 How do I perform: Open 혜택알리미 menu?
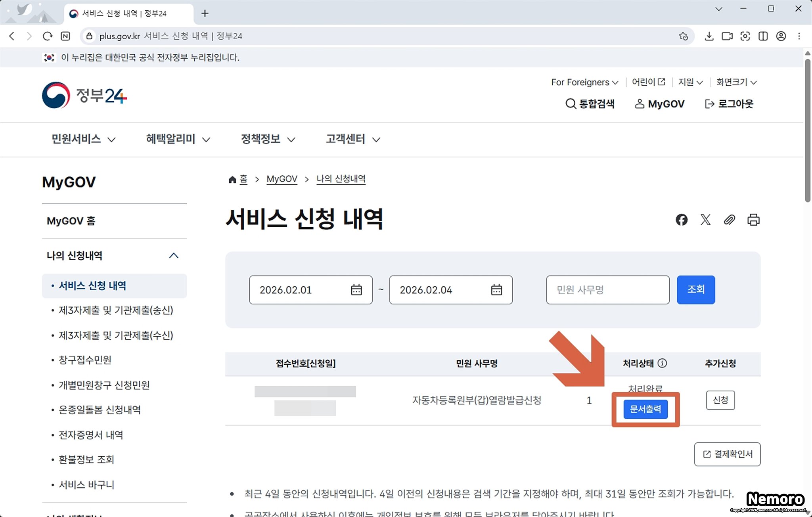(x=178, y=139)
